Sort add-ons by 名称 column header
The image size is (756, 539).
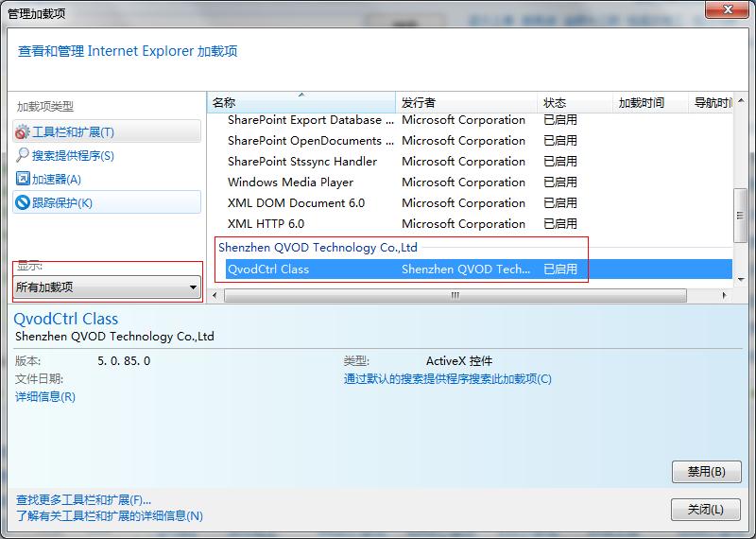[301, 102]
